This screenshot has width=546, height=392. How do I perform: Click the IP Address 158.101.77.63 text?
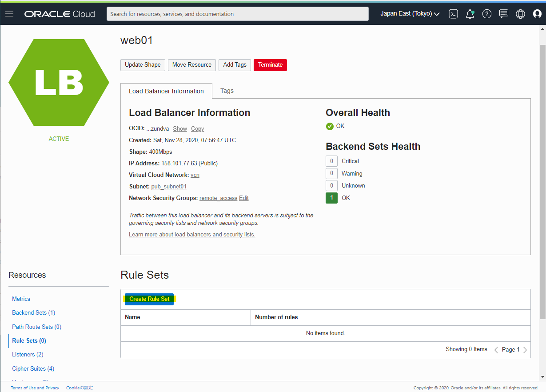coord(190,164)
